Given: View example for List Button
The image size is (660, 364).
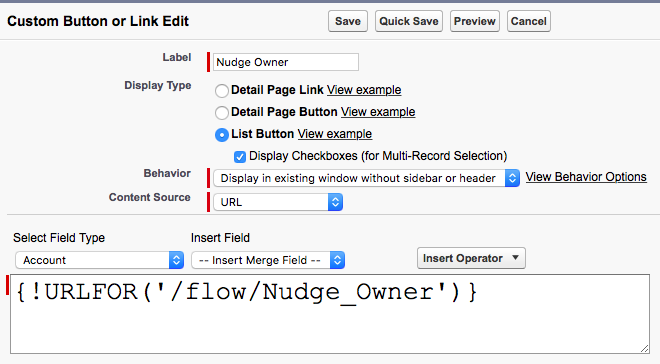Looking at the screenshot, I should (335, 134).
